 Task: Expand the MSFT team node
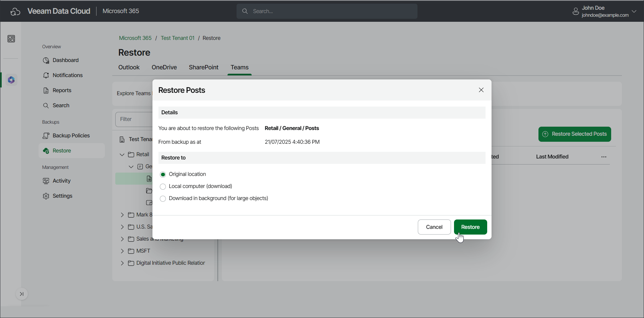122,251
